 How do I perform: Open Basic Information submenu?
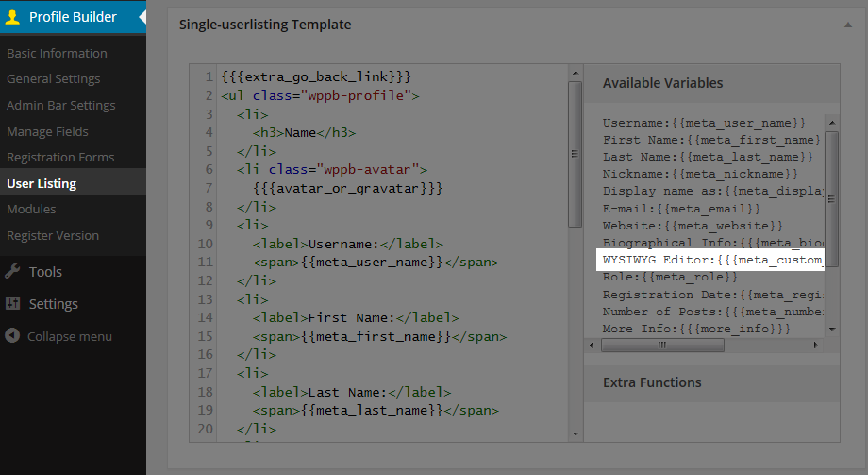pyautogui.click(x=57, y=53)
